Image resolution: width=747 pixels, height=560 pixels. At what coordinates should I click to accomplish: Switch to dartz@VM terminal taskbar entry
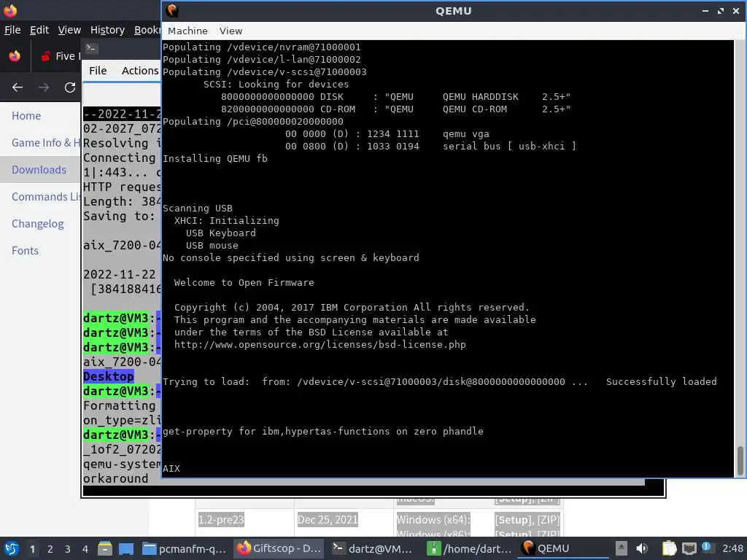coord(373,548)
